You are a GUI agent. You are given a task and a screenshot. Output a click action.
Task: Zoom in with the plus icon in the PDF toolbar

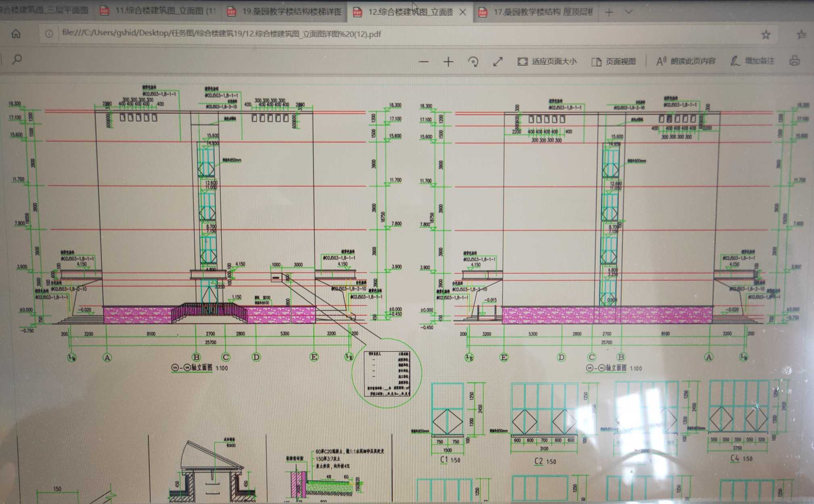(448, 62)
